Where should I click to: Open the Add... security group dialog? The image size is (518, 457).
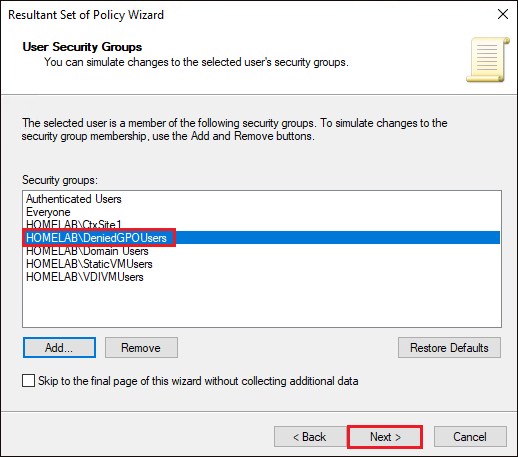point(59,348)
